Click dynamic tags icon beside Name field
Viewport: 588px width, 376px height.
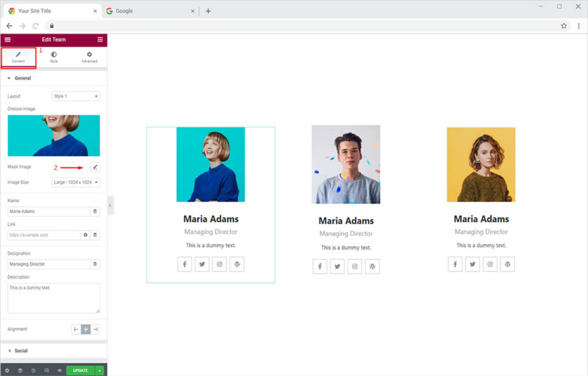click(95, 211)
